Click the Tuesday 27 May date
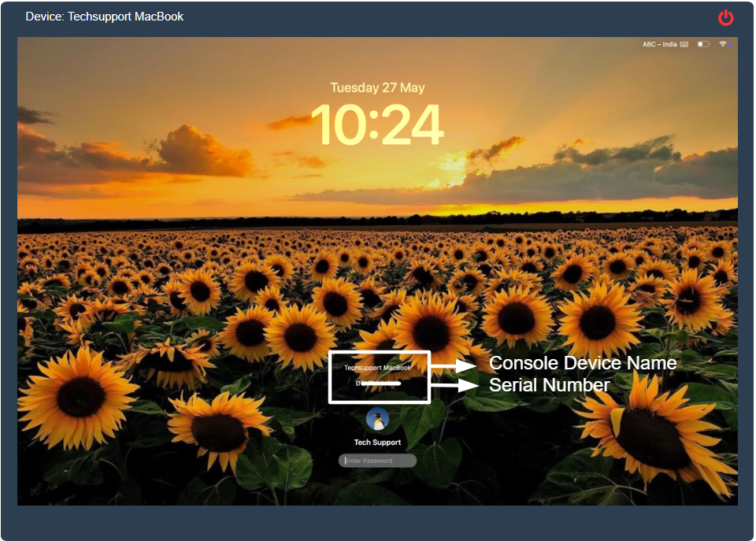The image size is (756, 541). click(377, 87)
